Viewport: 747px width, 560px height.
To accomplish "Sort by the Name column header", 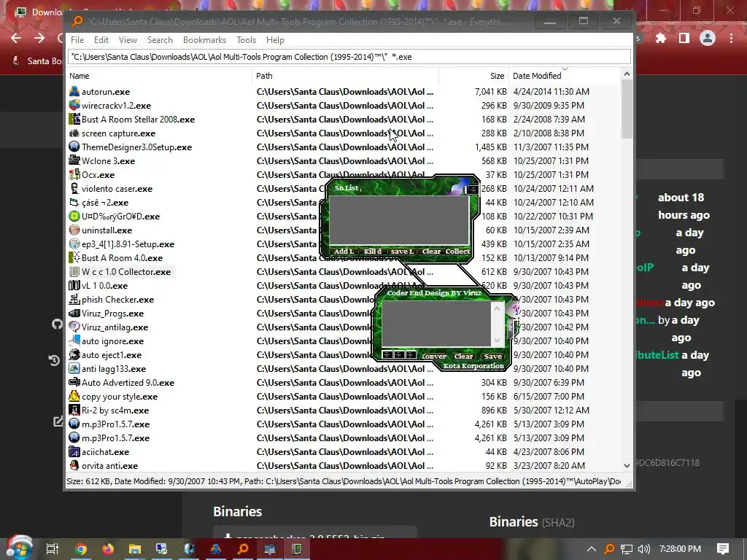I will 160,76.
